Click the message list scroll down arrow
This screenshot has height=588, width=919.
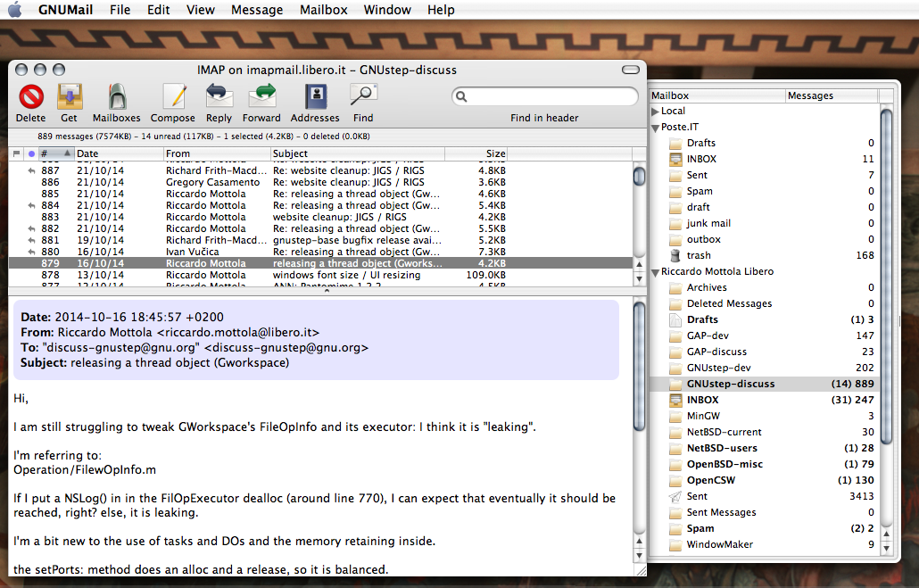tap(640, 279)
